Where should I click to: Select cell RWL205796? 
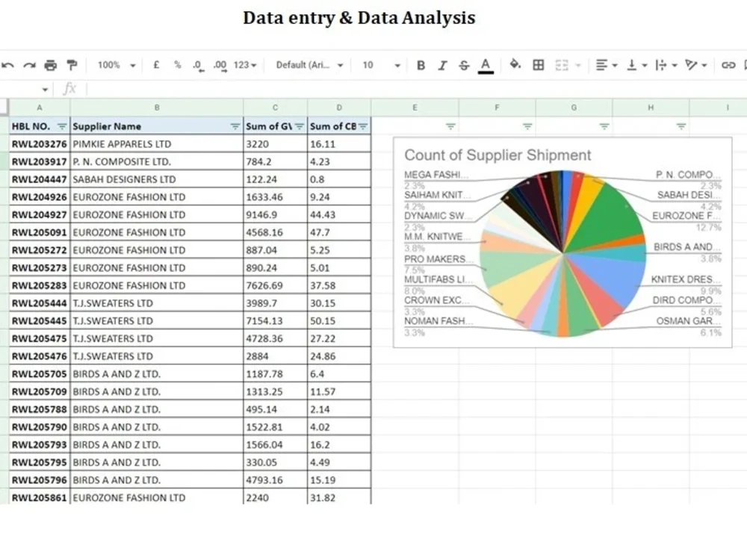[x=40, y=479]
